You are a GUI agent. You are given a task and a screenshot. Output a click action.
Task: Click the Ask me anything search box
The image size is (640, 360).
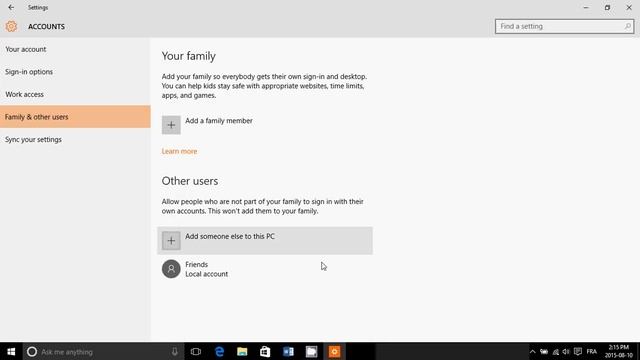click(x=103, y=351)
